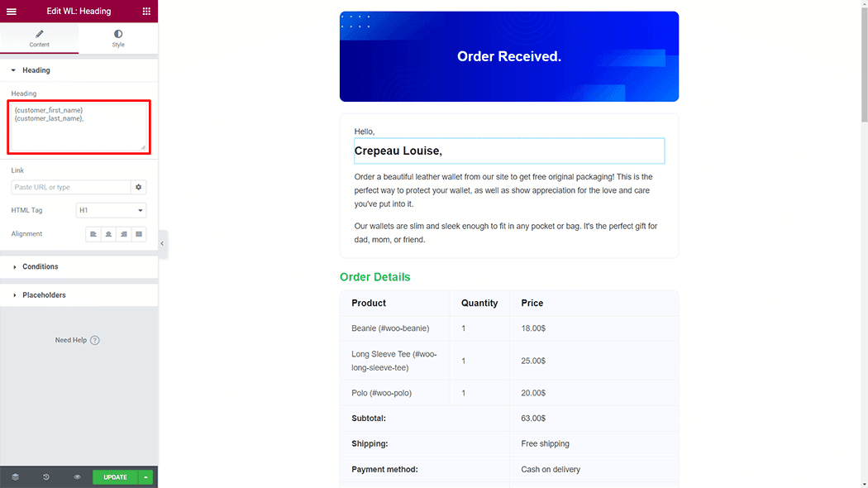The width and height of the screenshot is (868, 488).
Task: Switch to the Style tab
Action: click(x=118, y=38)
